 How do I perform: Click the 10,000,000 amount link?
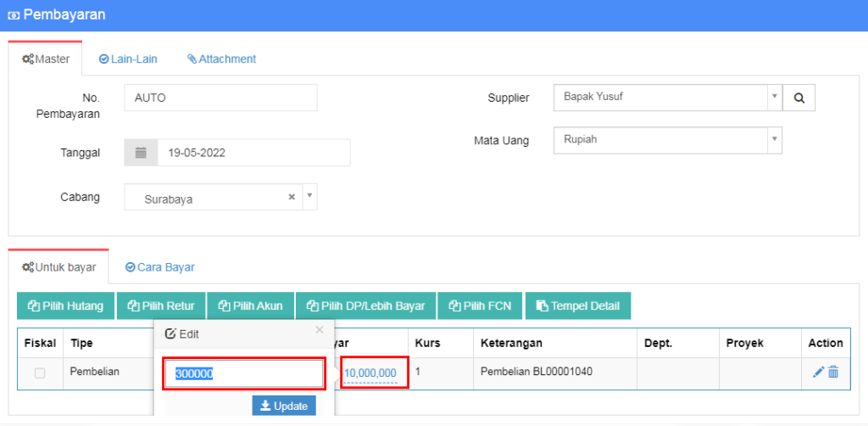coord(370,373)
